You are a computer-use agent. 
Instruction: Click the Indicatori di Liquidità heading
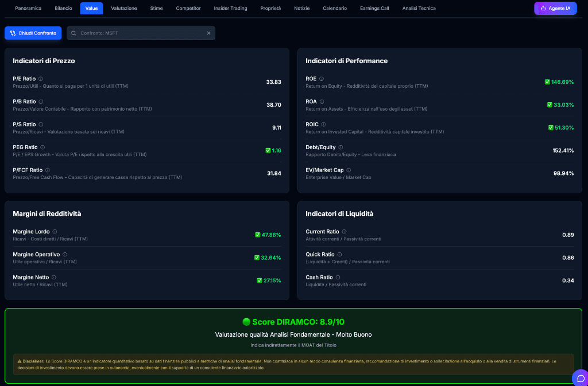click(x=339, y=214)
